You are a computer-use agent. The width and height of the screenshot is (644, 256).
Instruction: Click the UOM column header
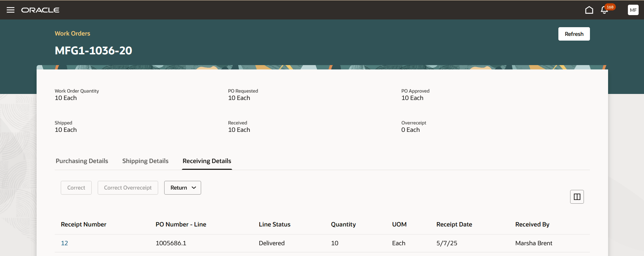tap(399, 224)
